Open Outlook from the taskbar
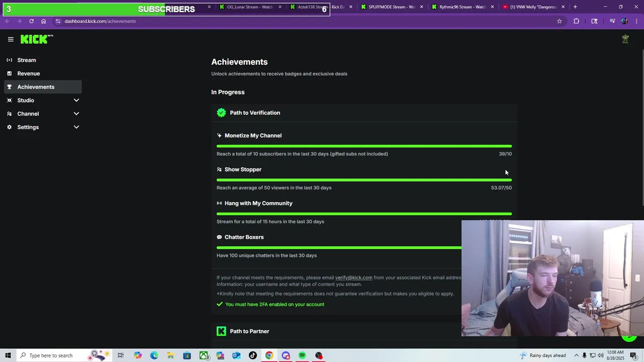The height and width of the screenshot is (362, 644). click(236, 355)
